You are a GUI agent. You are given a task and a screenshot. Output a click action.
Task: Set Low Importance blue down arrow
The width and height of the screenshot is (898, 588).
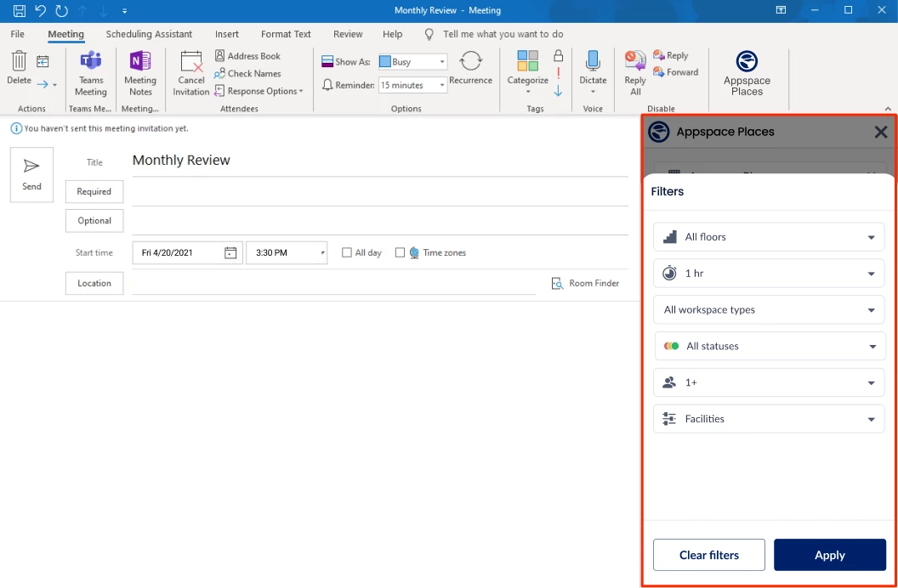pos(559,90)
